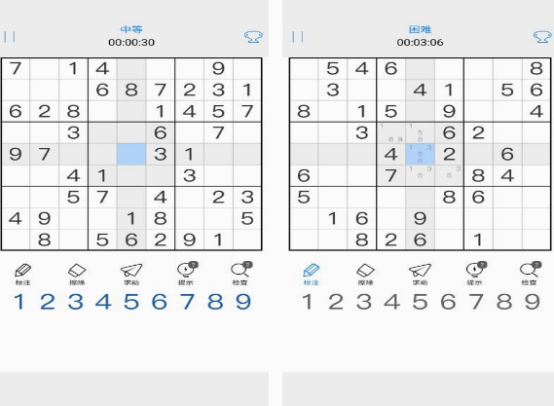The image size is (554, 406).
Task: Run the magnifier check in the right game
Action: [530, 273]
